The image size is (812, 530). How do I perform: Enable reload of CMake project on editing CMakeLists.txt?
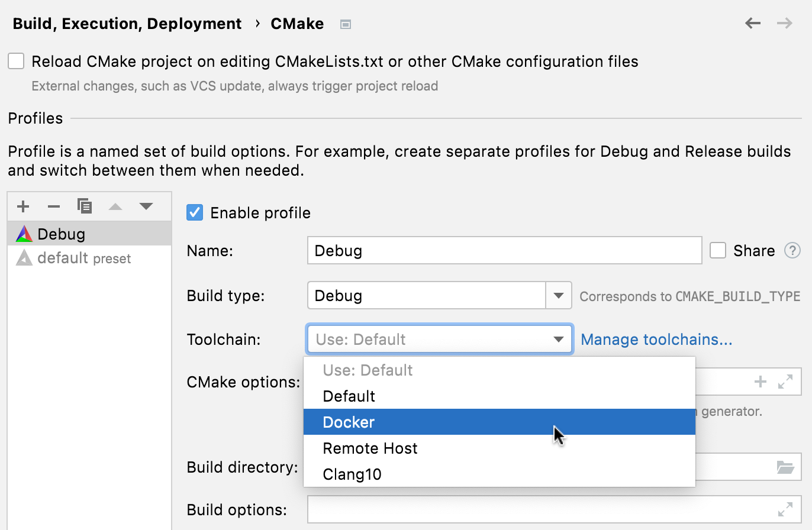tap(16, 61)
